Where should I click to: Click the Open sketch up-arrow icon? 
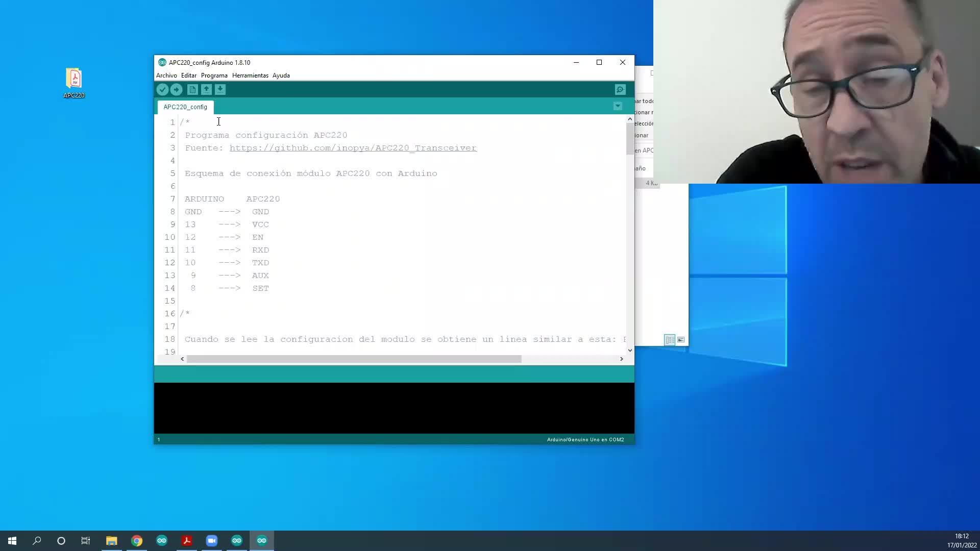click(x=206, y=90)
